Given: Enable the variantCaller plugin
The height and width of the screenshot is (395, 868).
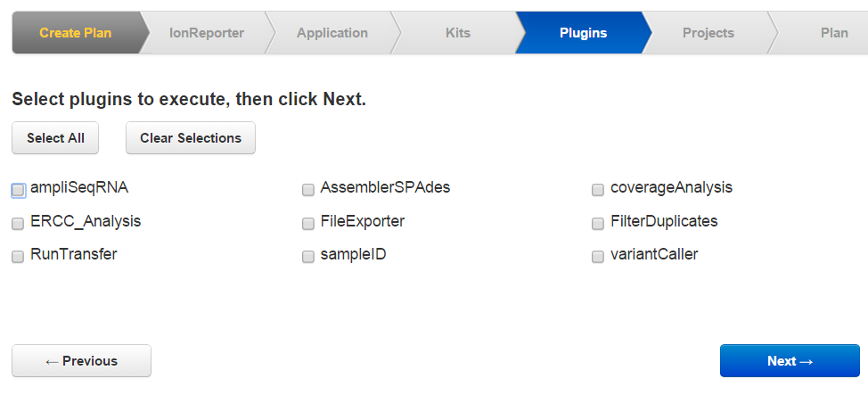Looking at the screenshot, I should click(x=598, y=257).
